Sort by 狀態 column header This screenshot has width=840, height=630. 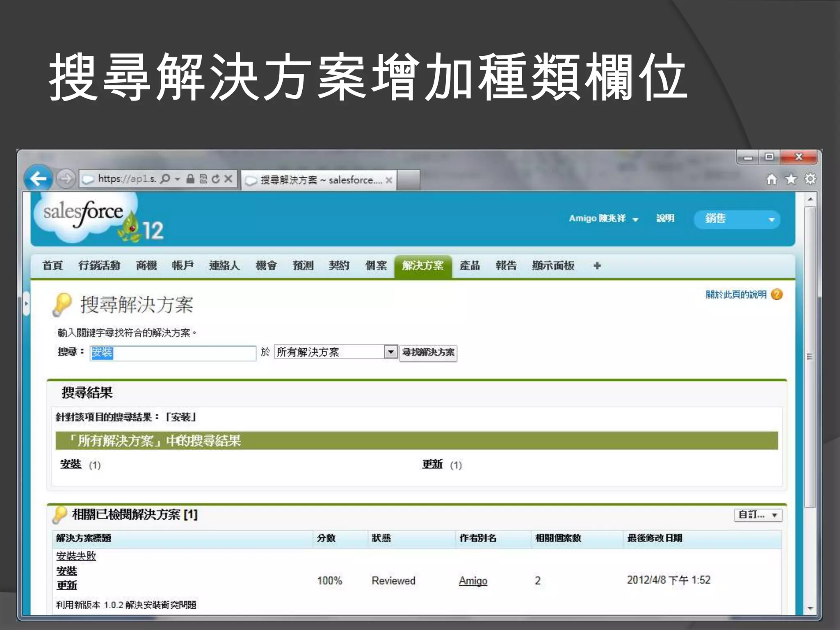click(x=381, y=538)
